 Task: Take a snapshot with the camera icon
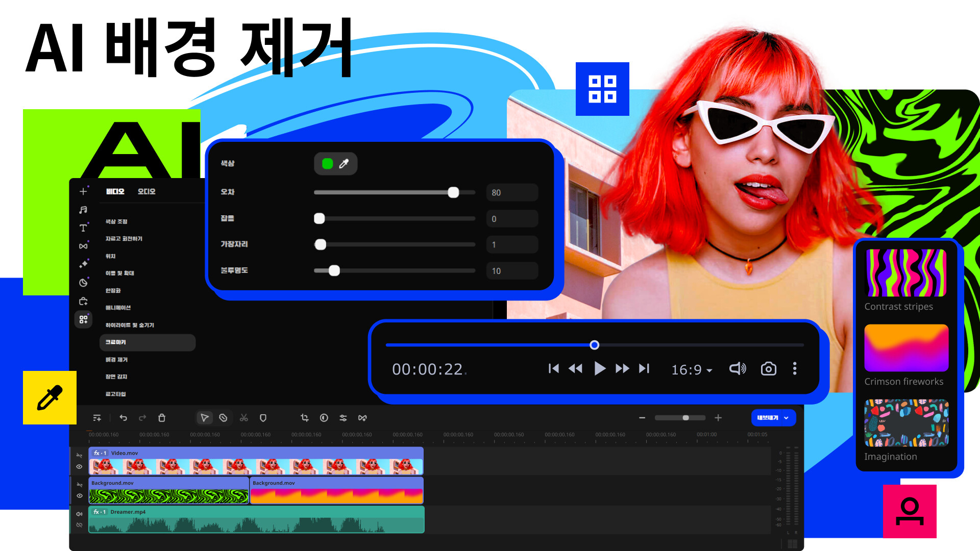point(769,368)
